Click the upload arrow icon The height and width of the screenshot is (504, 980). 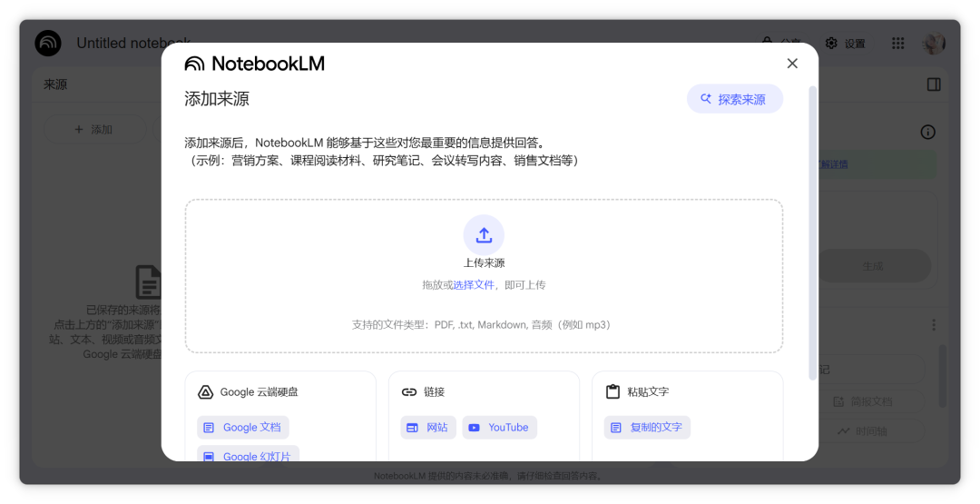click(x=484, y=235)
